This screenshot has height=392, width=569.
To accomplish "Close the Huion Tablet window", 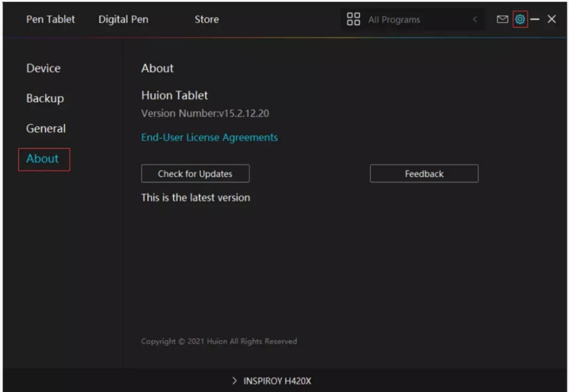I will [x=551, y=19].
